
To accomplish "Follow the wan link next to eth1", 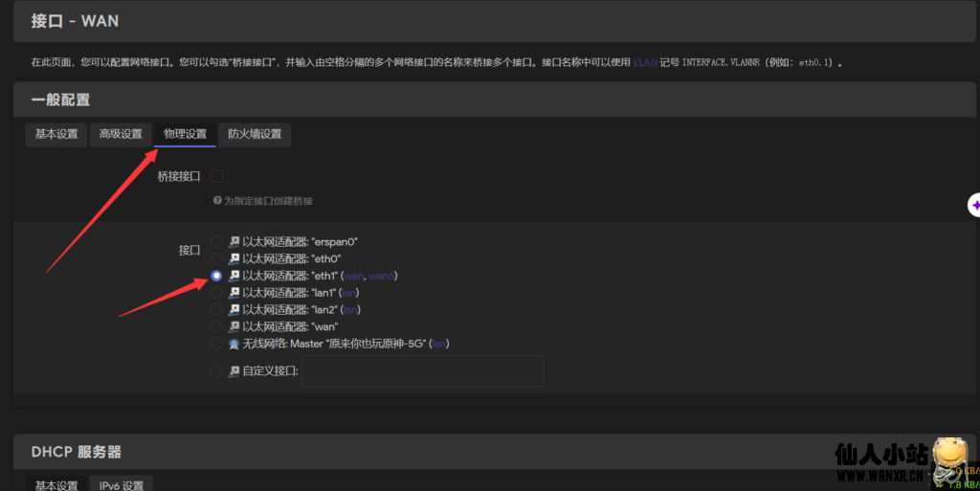I will (354, 276).
